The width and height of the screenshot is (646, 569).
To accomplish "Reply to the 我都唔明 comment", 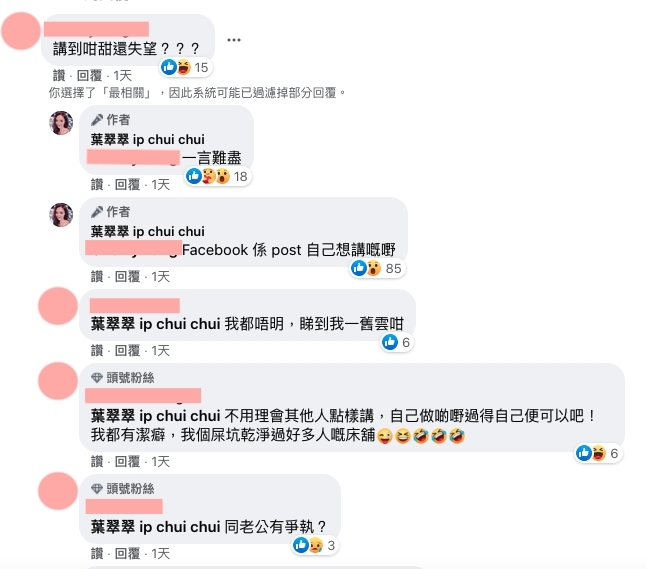I will 127,350.
